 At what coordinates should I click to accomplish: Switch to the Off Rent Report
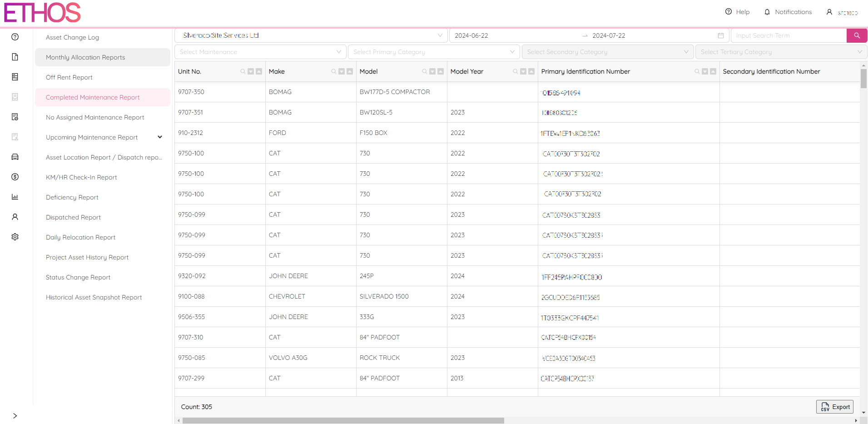(x=69, y=77)
